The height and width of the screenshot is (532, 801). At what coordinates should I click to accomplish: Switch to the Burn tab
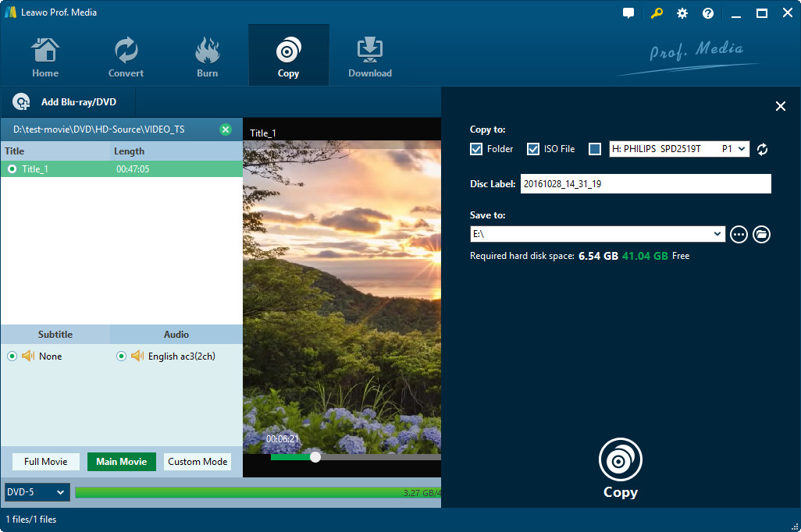tap(207, 55)
